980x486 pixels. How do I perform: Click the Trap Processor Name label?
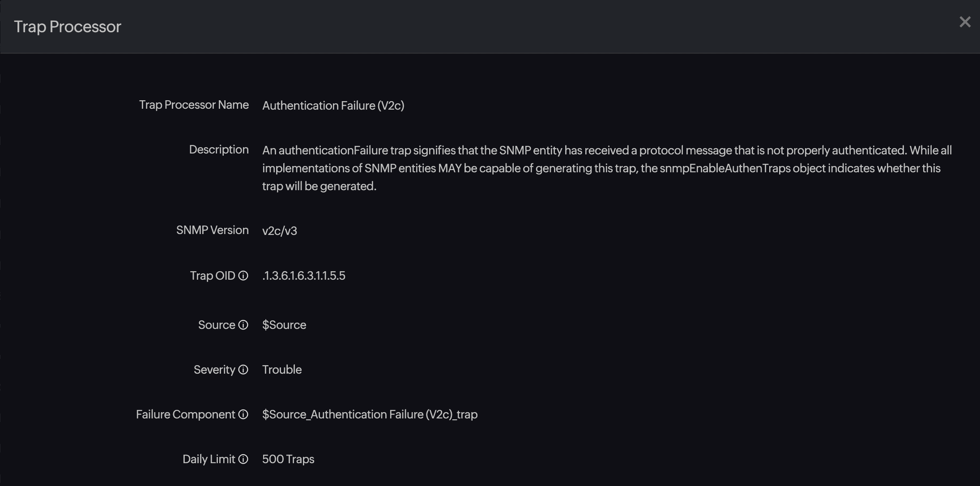194,105
